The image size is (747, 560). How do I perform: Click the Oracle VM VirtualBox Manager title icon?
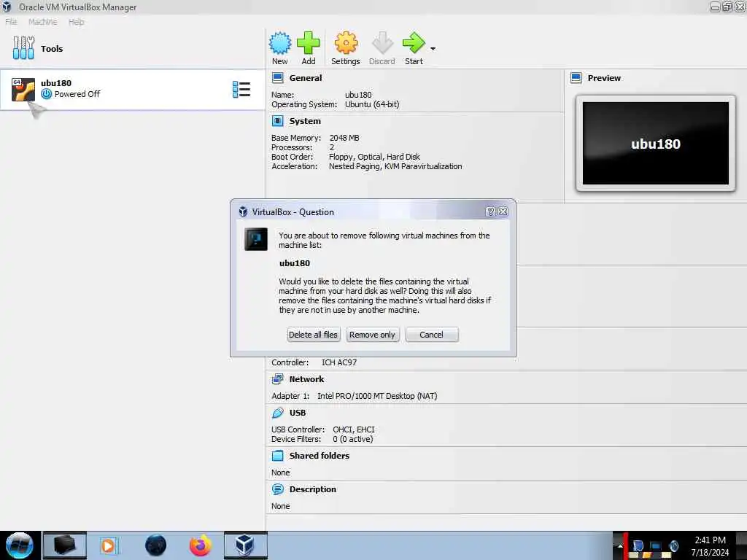point(7,7)
